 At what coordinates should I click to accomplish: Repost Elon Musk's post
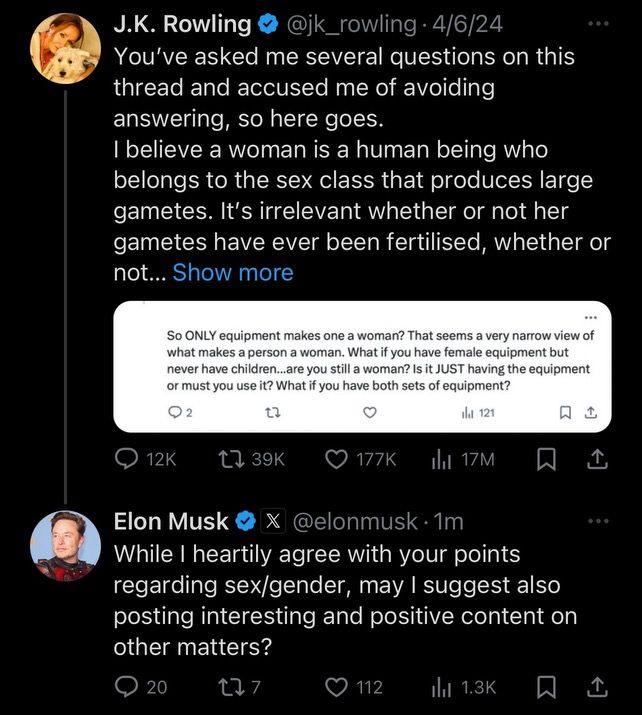tap(230, 687)
